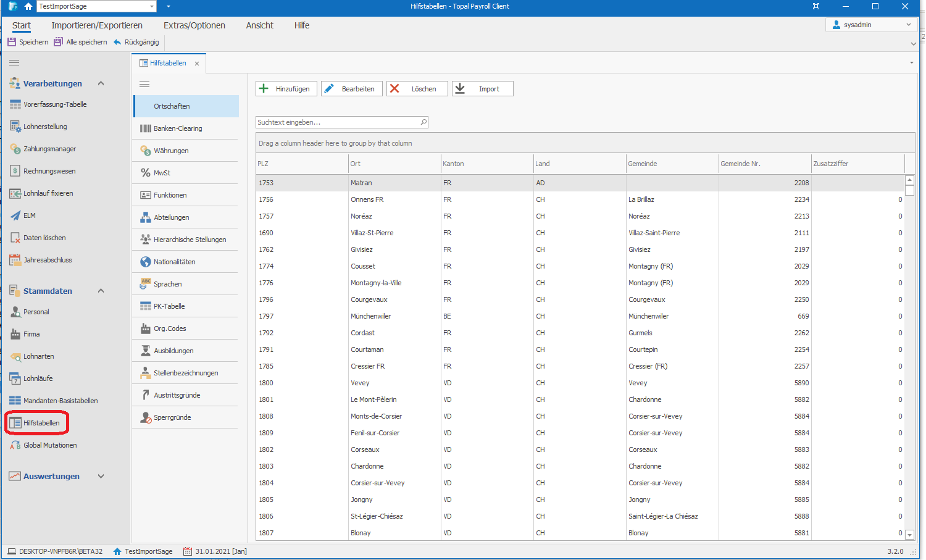
Task: Expand the Auswertungen section
Action: point(101,476)
